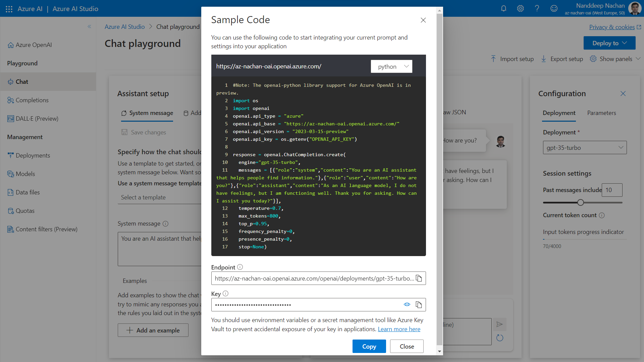
Task: Expand the gpt-35-turbo deployment dropdown
Action: tap(585, 147)
